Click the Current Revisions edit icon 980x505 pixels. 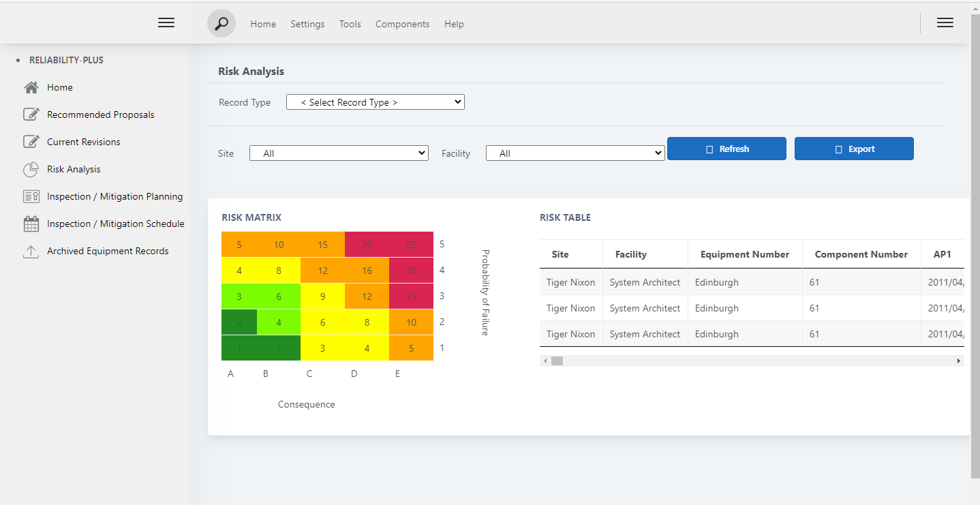tap(31, 142)
